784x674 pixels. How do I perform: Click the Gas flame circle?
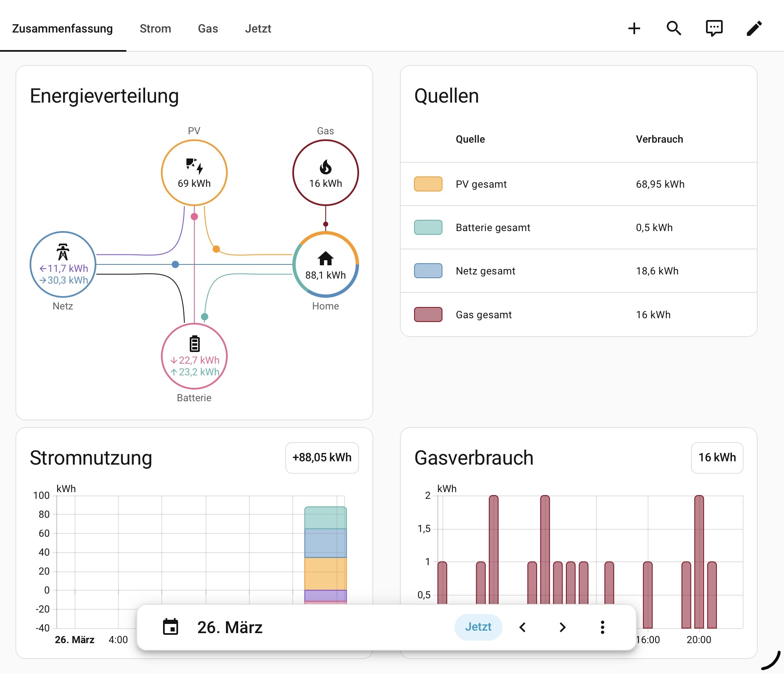point(326,173)
